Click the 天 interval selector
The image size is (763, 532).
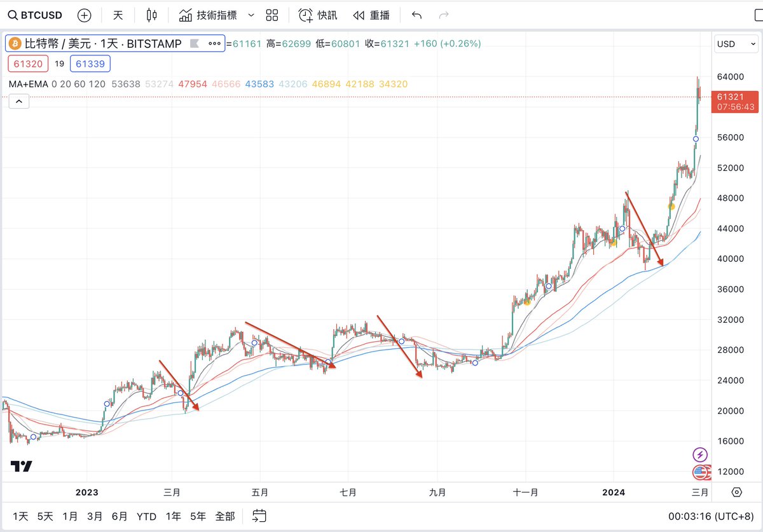coord(118,15)
